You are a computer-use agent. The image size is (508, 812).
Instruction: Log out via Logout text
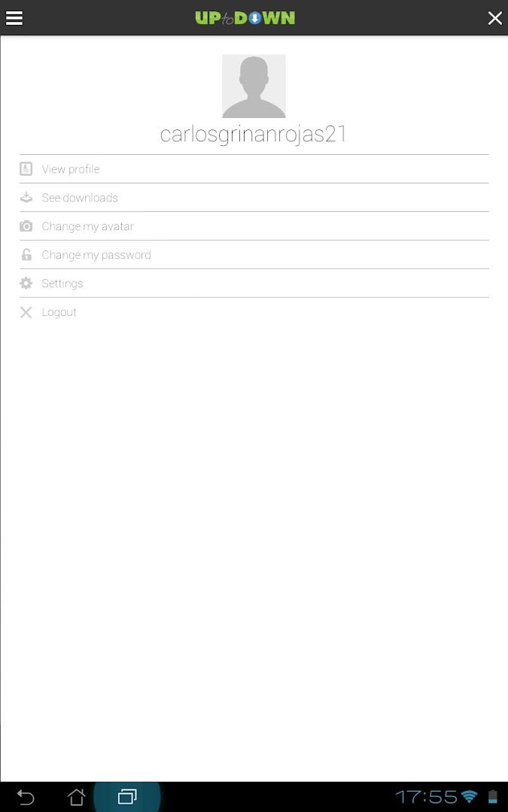(59, 312)
